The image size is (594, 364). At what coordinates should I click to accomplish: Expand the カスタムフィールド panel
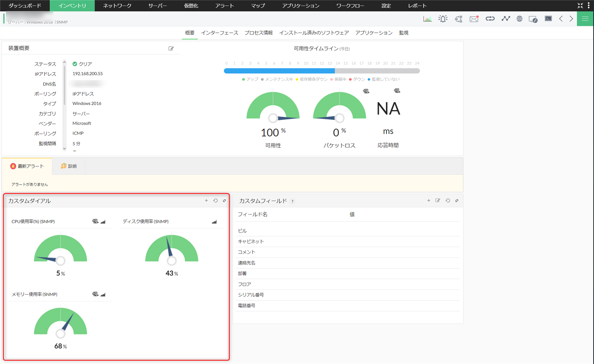tap(457, 201)
